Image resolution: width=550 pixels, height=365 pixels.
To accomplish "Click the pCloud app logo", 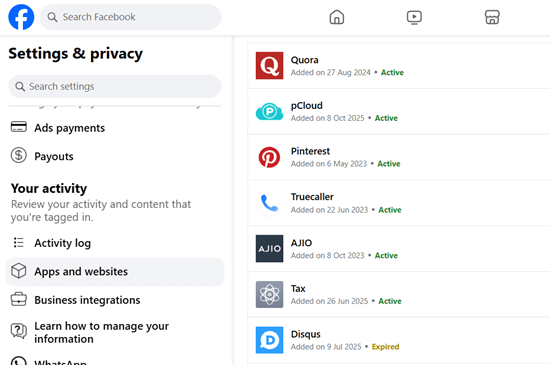I will [x=269, y=111].
